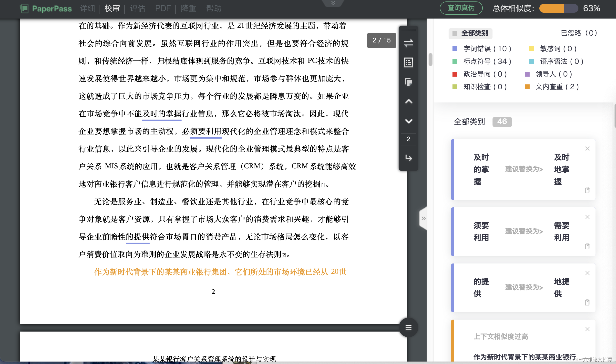616x364 pixels.
Task: Click the jump-to-page arrow icon
Action: point(409,158)
